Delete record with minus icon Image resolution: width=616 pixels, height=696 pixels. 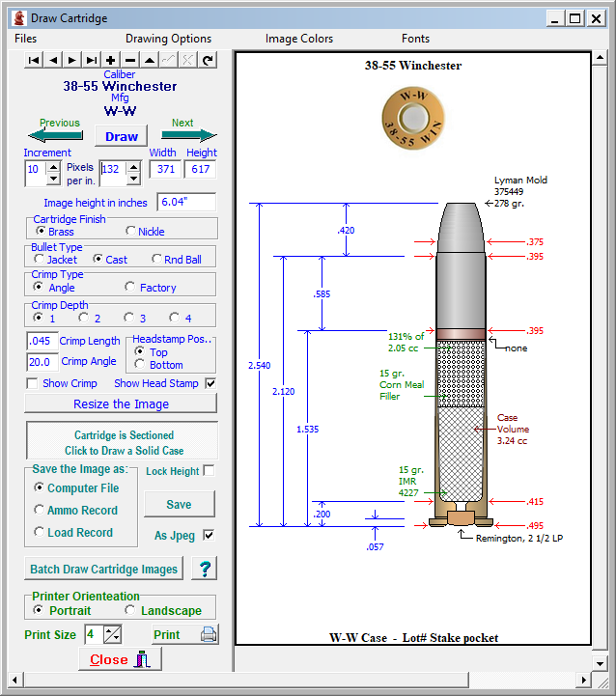[130, 60]
